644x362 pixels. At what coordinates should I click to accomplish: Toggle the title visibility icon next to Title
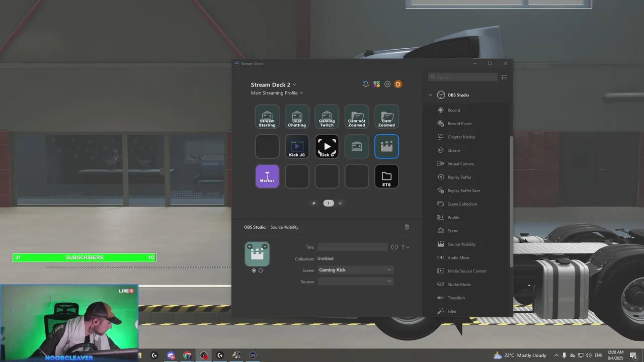(394, 247)
